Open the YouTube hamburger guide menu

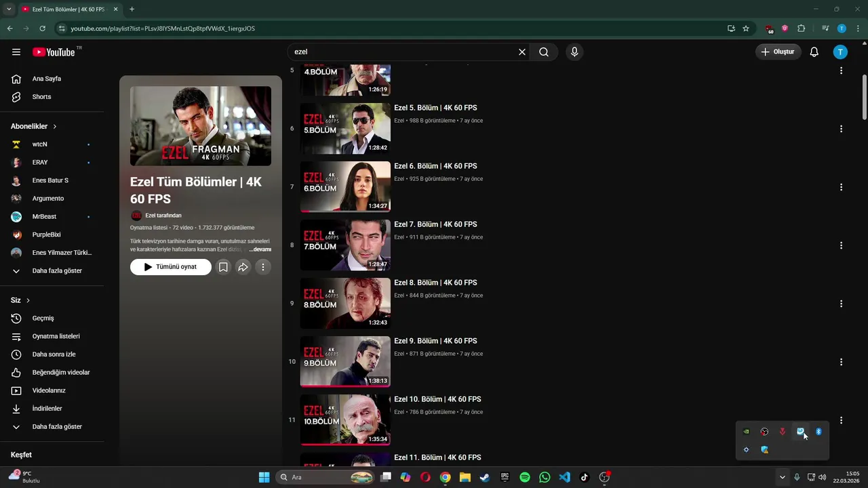(x=16, y=52)
